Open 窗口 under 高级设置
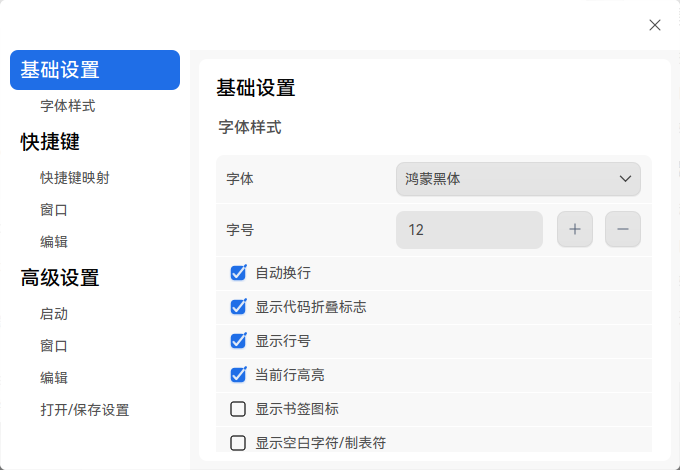Image resolution: width=680 pixels, height=470 pixels. pos(54,346)
